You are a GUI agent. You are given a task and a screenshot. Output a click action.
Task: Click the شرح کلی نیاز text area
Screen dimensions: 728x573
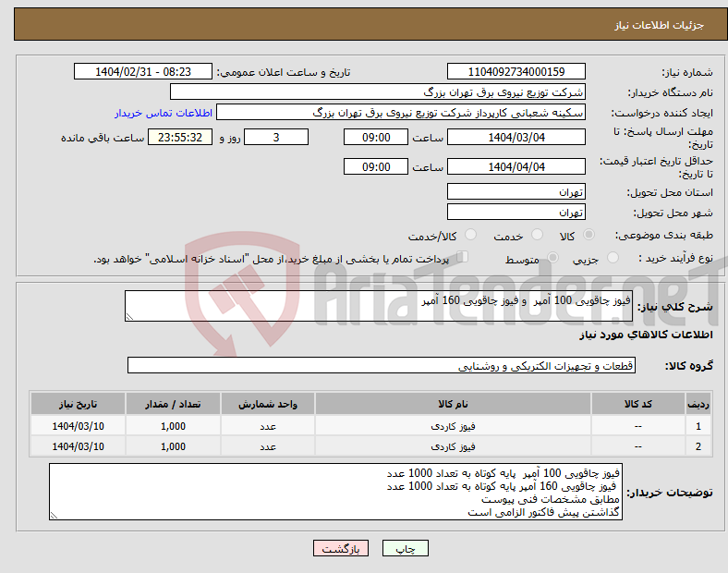coord(379,306)
